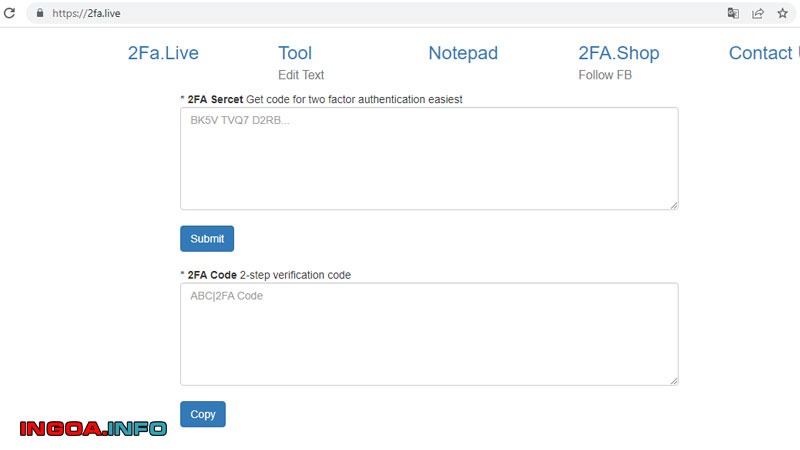The width and height of the screenshot is (800, 450).
Task: Bookmark this page with the star
Action: pos(783,14)
